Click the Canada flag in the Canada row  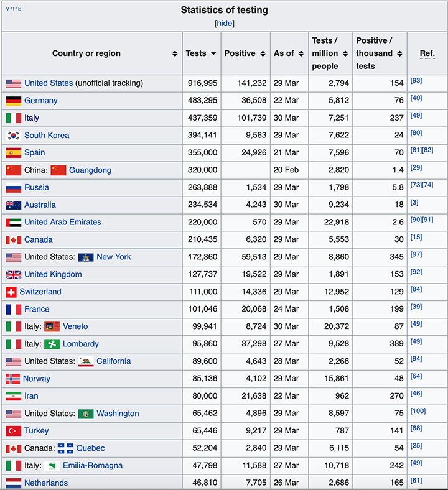click(14, 240)
